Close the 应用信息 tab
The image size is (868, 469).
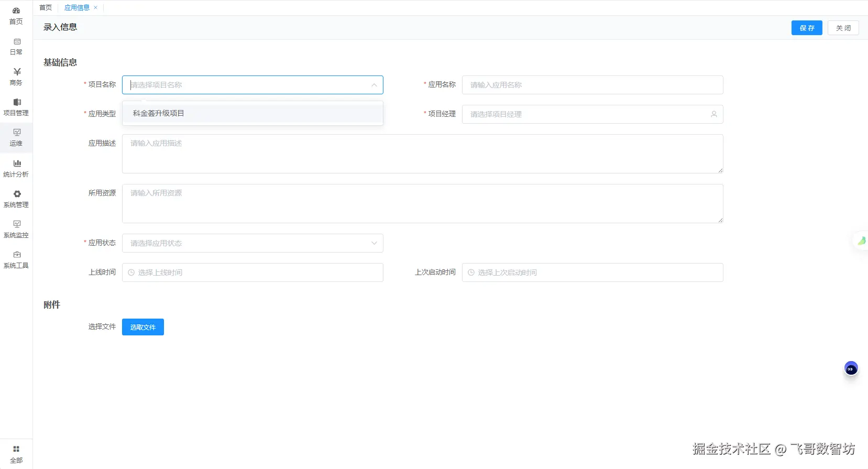[x=95, y=8]
